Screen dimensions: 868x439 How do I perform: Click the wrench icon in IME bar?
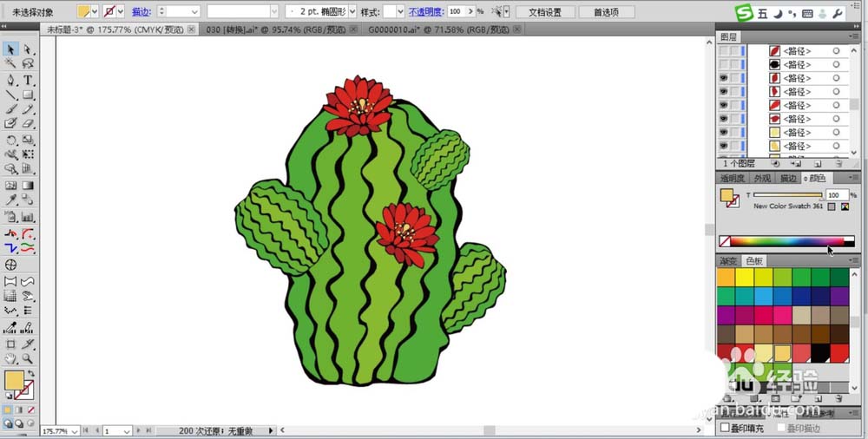pos(839,13)
